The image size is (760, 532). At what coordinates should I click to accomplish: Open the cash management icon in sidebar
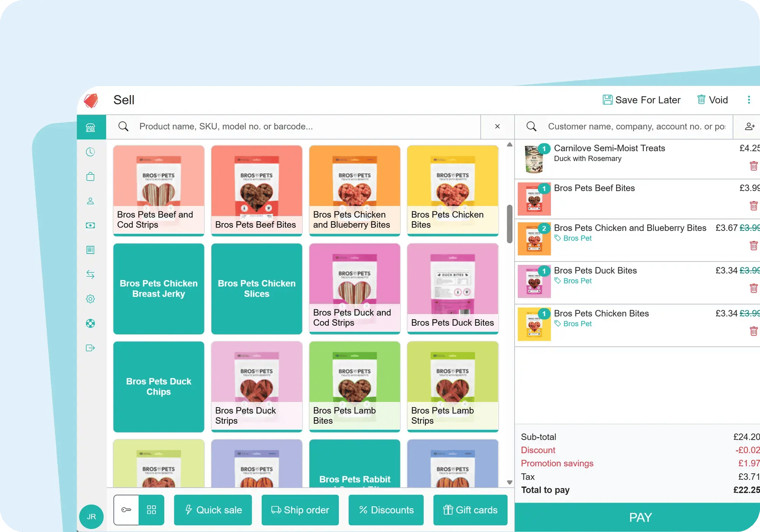coord(90,225)
